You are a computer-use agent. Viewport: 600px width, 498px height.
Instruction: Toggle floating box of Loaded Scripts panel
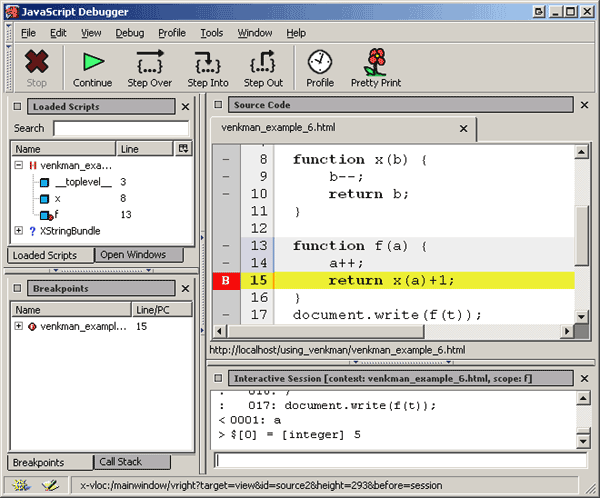[17, 106]
